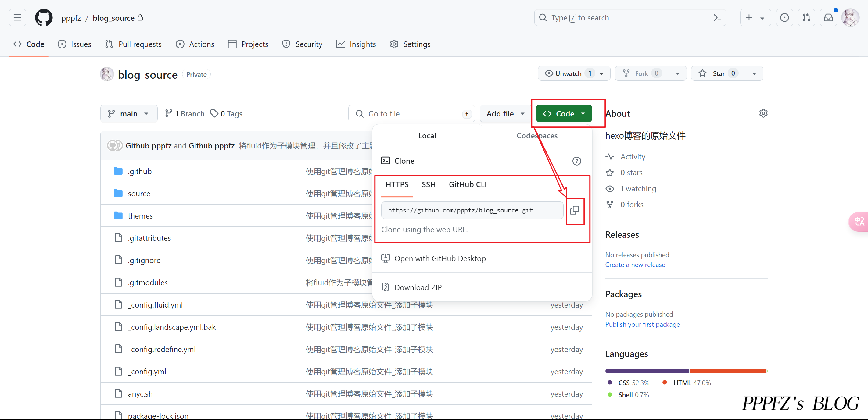Select the Local tab in clone popup
The height and width of the screenshot is (420, 868).
[427, 136]
